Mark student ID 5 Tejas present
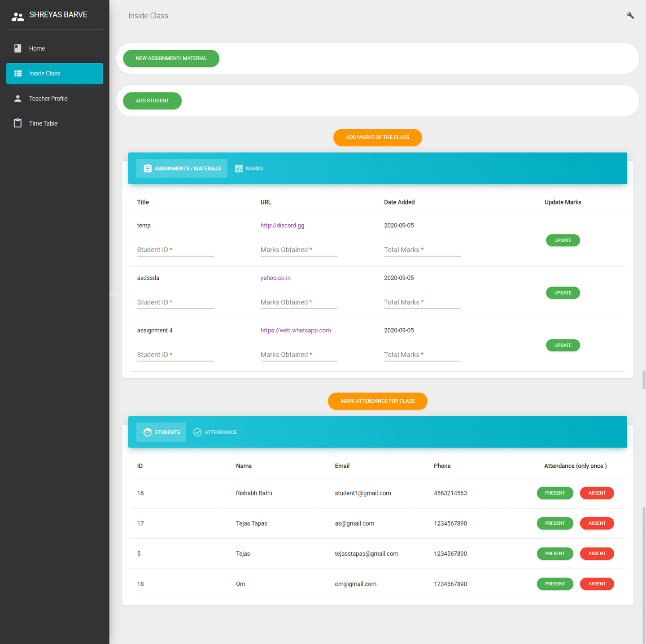646x644 pixels. [x=555, y=554]
